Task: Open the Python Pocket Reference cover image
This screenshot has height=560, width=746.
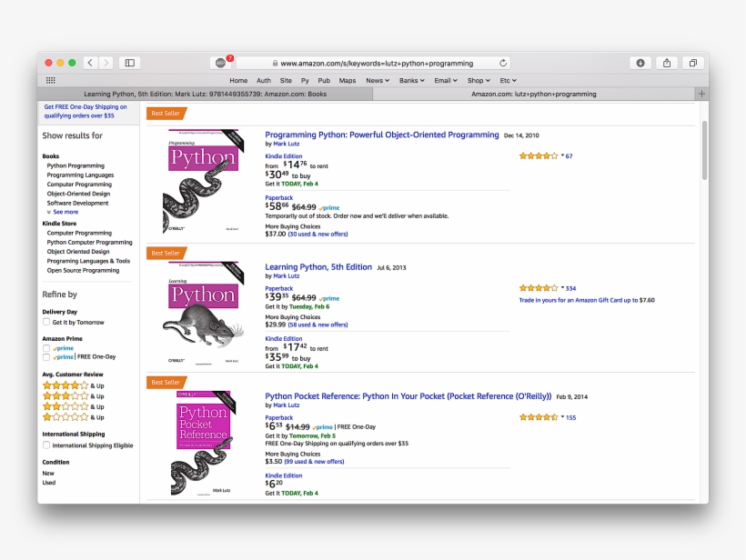Action: [202, 443]
